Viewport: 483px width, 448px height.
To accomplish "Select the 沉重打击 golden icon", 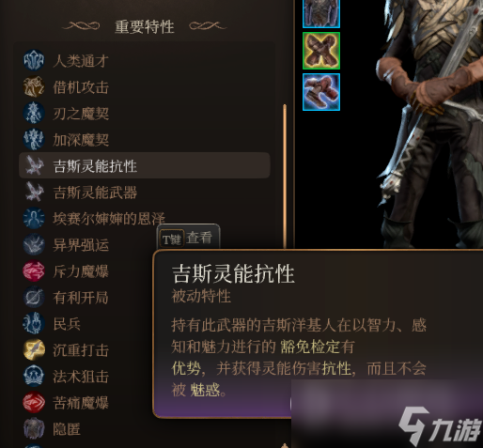I will pos(34,349).
